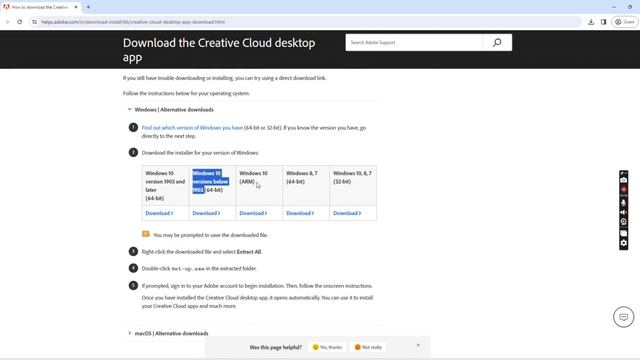This screenshot has height=360, width=640.
Task: Click the search magnifier icon in Adobe Support
Action: tap(497, 42)
